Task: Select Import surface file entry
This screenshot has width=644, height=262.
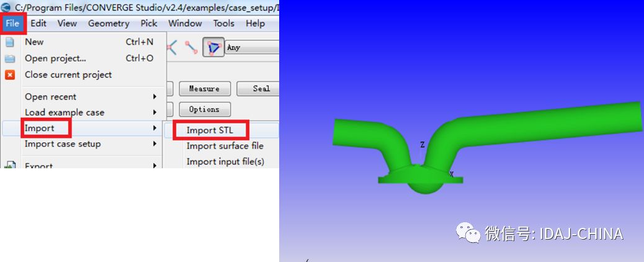Action: 225,146
